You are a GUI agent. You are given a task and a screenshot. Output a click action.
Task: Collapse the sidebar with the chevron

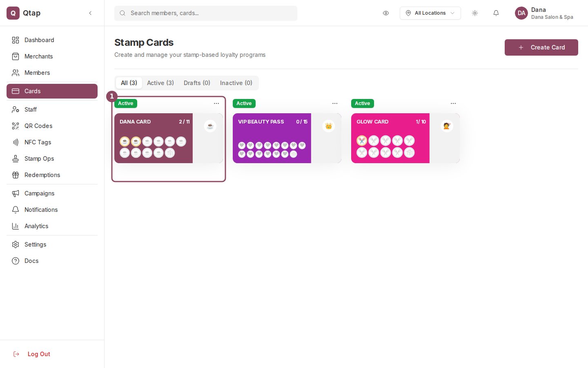[90, 13]
